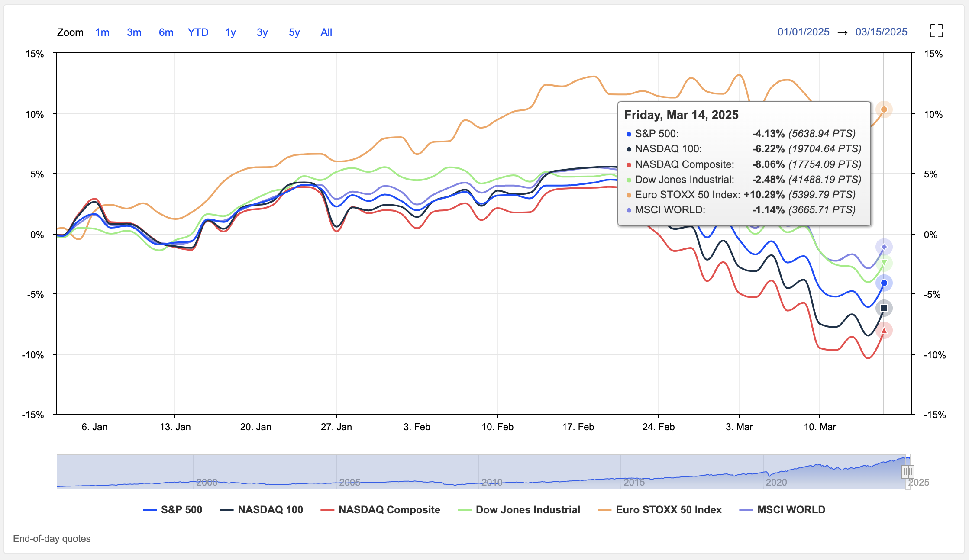Select the YTD zoom range
The width and height of the screenshot is (969, 560).
coord(198,32)
